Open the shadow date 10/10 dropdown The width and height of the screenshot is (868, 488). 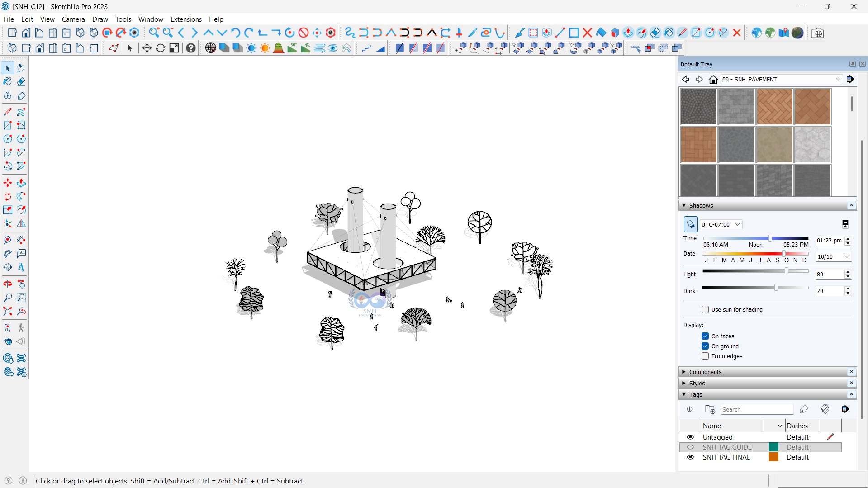834,256
